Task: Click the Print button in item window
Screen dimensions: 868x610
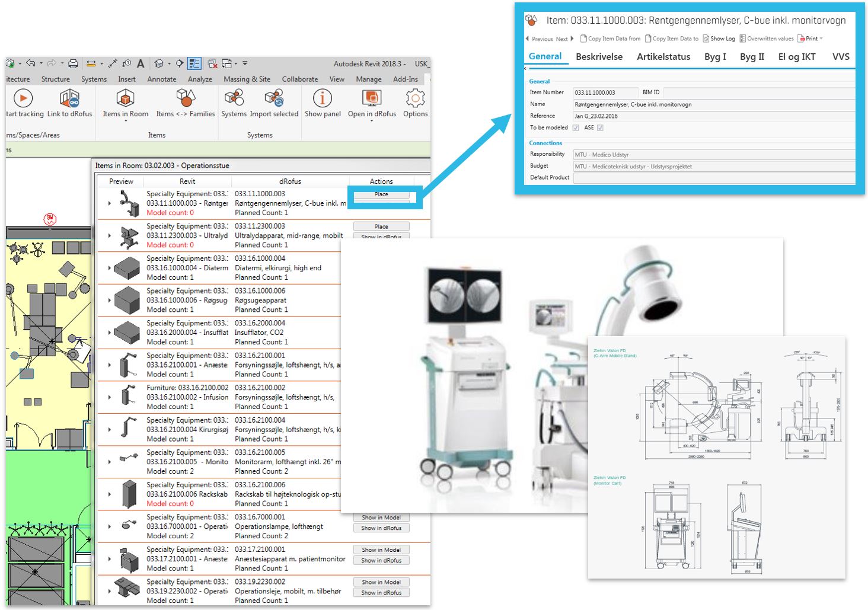Action: 808,39
